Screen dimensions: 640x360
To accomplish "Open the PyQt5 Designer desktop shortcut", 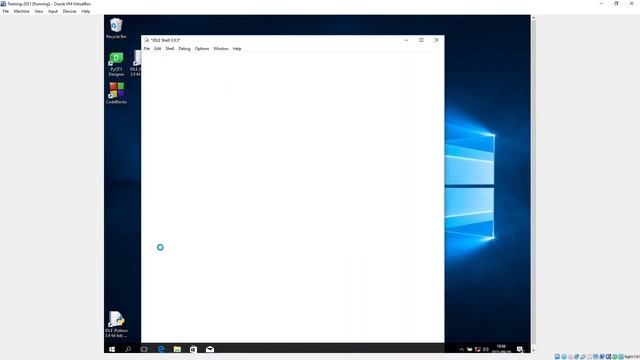I will click(116, 64).
